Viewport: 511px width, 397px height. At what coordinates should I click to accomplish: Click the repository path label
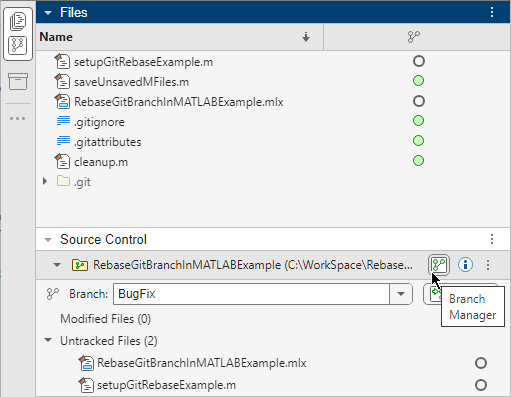coord(253,265)
